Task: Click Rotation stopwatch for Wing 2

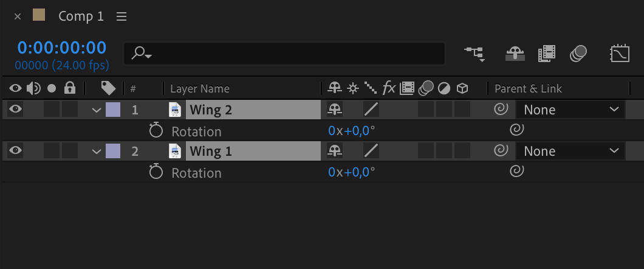Action: 156,130
